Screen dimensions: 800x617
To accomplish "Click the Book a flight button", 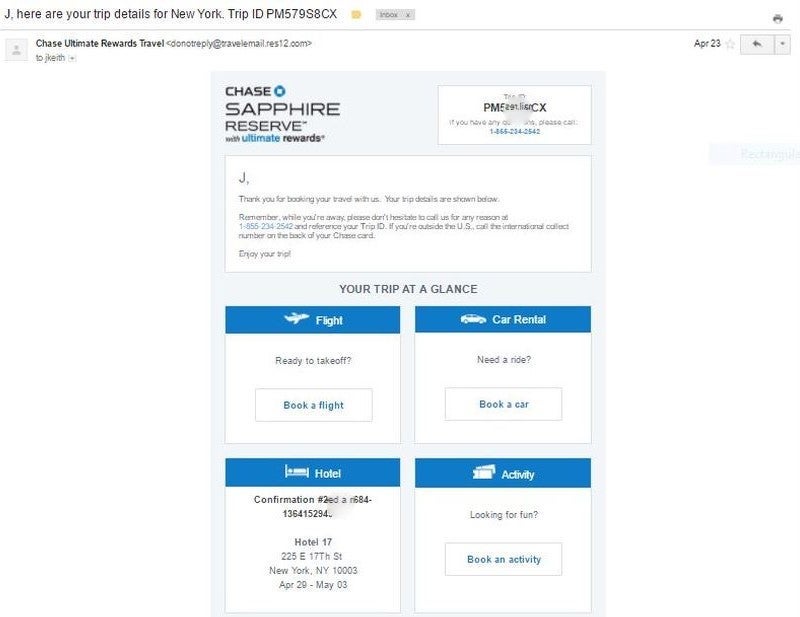I will [x=313, y=405].
